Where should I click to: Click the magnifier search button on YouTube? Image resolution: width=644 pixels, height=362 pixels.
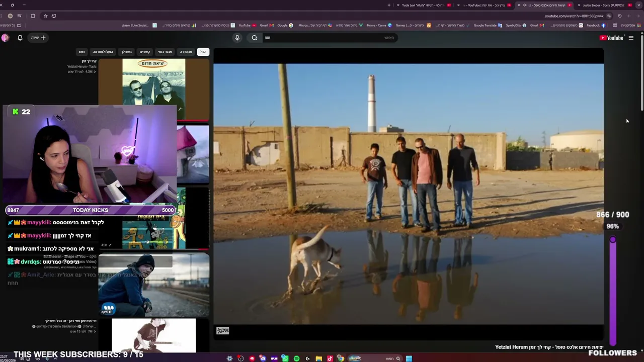pos(255,38)
